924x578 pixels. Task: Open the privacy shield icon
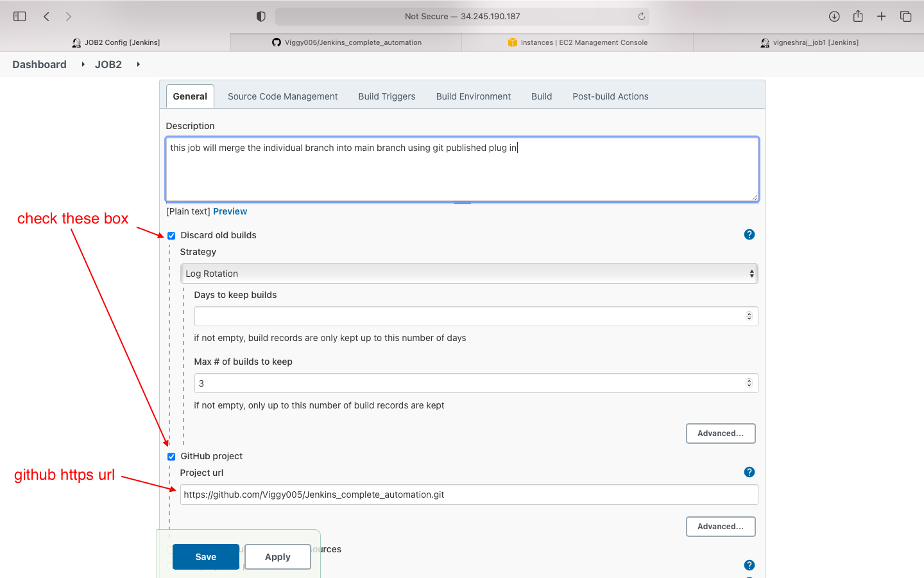[x=261, y=17]
